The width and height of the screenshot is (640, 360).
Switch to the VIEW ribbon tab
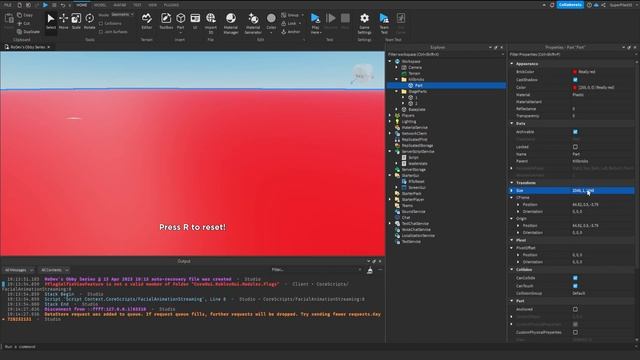coord(153,5)
